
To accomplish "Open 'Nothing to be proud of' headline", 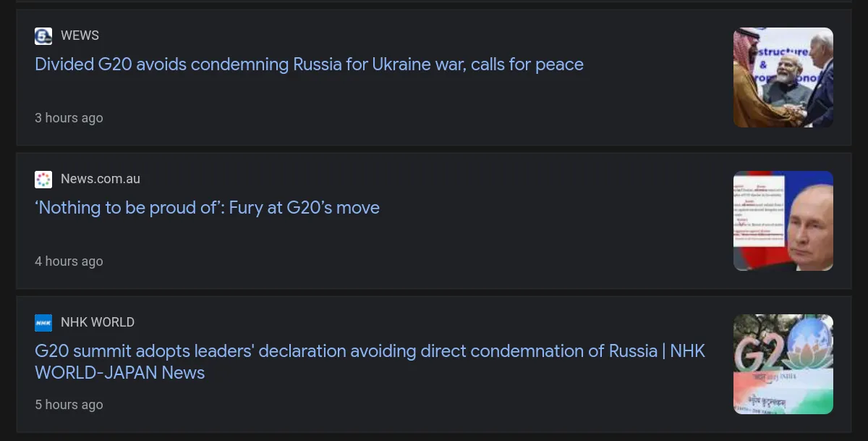I will 207,208.
